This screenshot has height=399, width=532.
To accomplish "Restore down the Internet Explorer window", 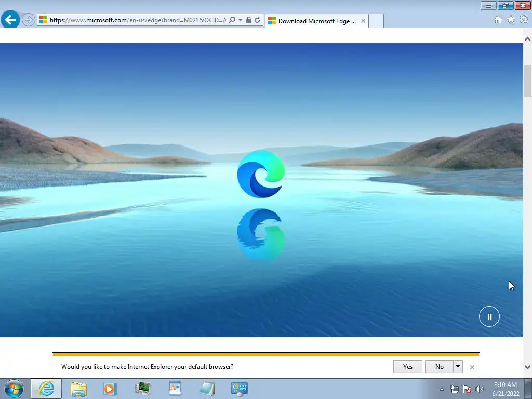I will [506, 5].
